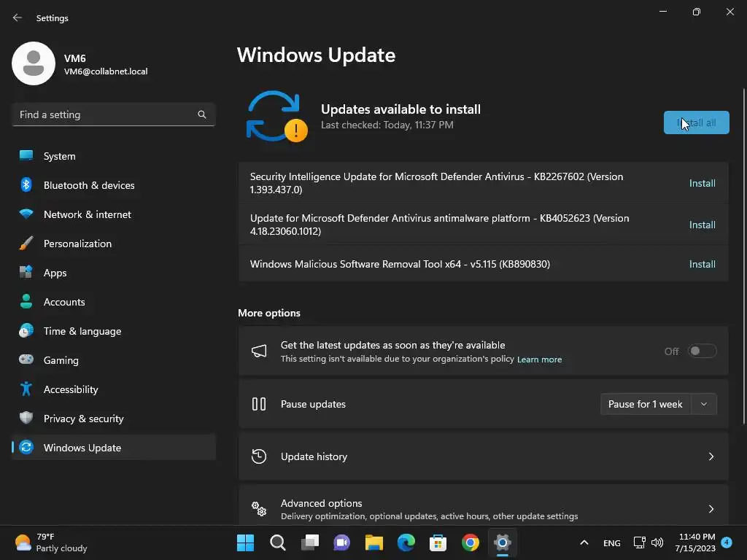747x560 pixels.
Task: Open Advanced options chevron
Action: coord(711,509)
